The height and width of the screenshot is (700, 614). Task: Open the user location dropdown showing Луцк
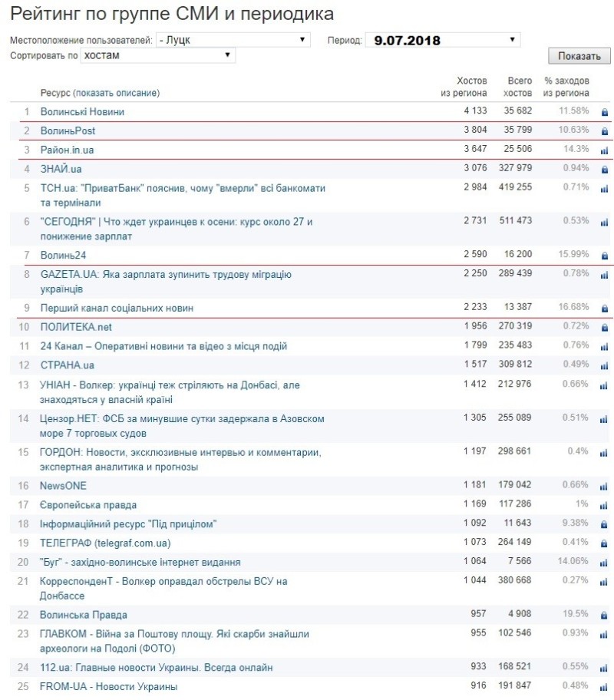click(x=232, y=40)
